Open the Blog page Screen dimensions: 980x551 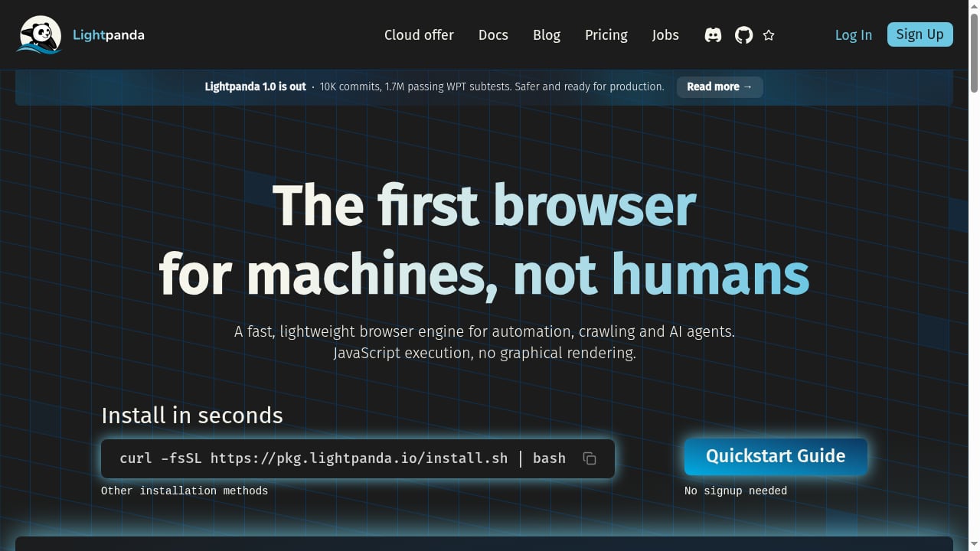pos(547,35)
